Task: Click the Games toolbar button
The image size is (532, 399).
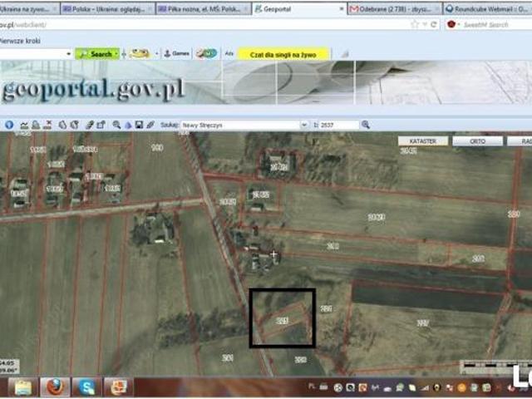Action: (x=177, y=53)
